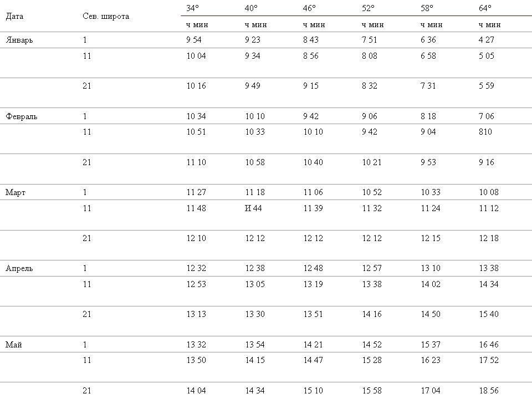Click the 'Дата' column header
The image size is (532, 399).
point(14,16)
